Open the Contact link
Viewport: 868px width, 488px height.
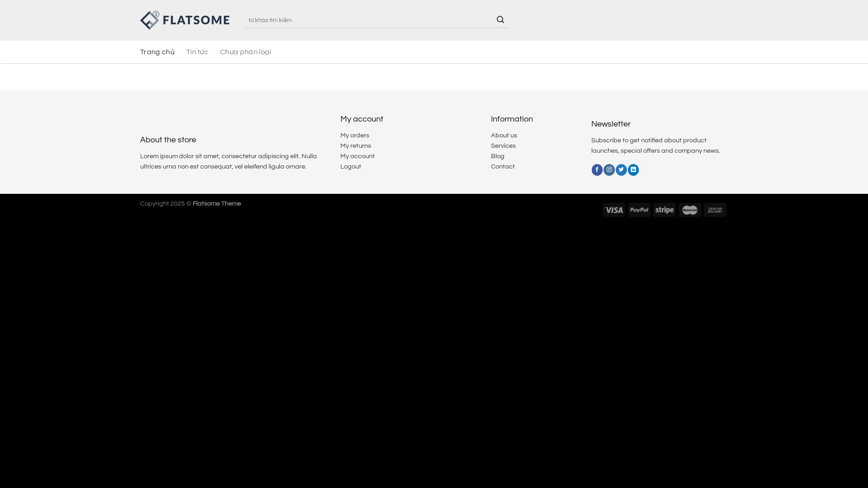[503, 167]
